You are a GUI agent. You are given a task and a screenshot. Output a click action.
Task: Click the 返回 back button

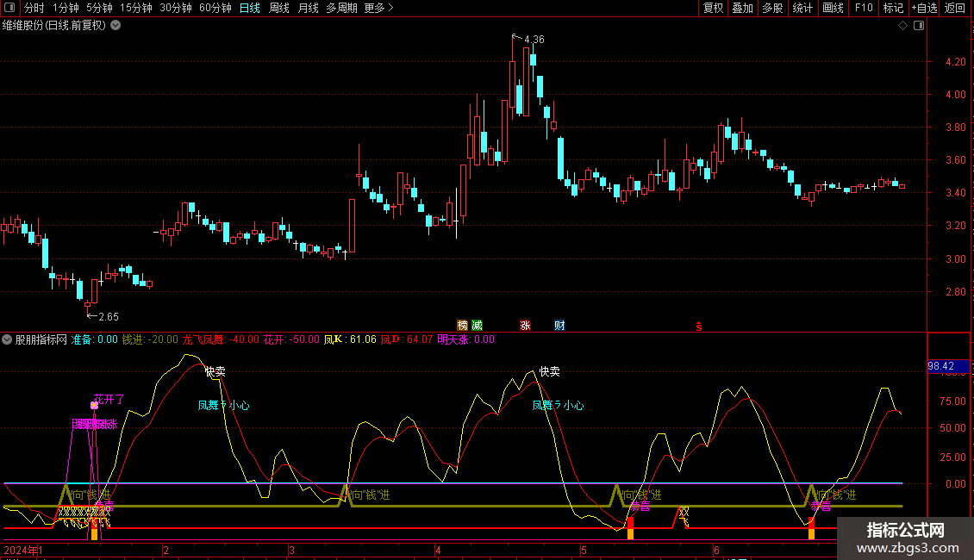point(955,8)
